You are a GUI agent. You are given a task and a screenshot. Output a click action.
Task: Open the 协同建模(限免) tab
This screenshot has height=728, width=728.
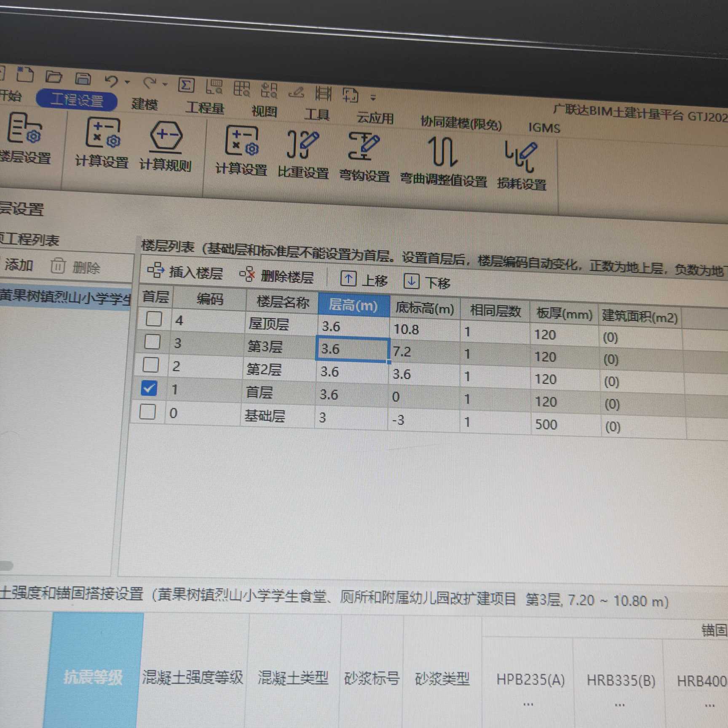[x=461, y=123]
